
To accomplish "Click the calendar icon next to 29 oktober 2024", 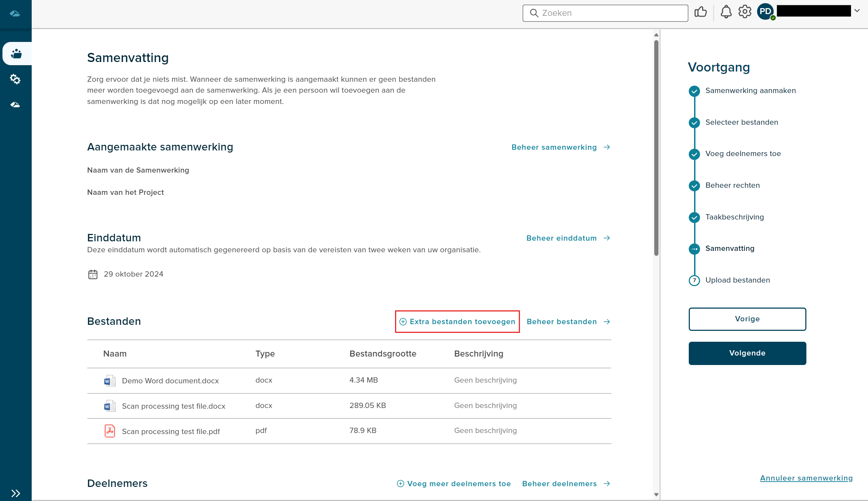I will click(x=93, y=274).
